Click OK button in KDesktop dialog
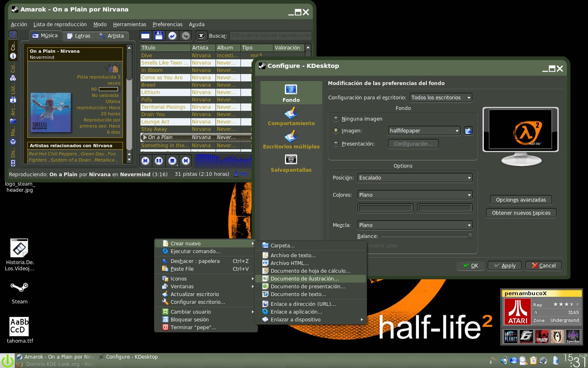This screenshot has width=588, height=368. point(470,266)
